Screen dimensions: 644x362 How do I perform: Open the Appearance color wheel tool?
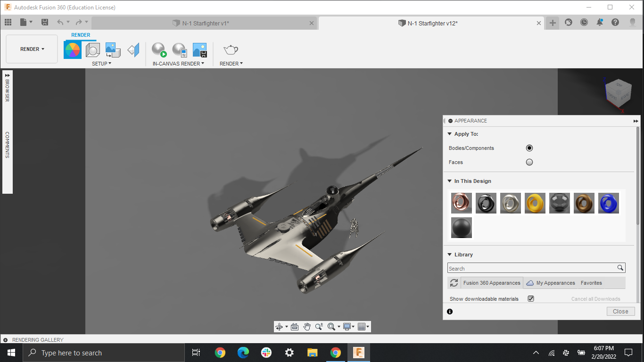click(73, 49)
